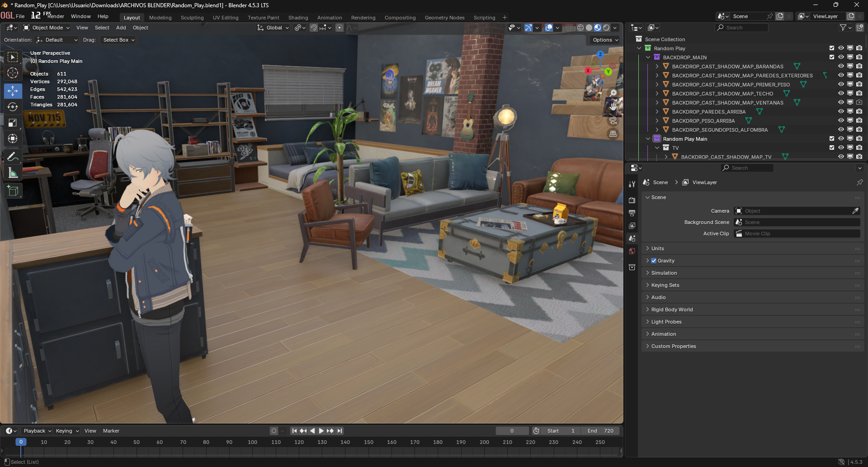
Task: Activate the Rotate tool
Action: tap(13, 107)
